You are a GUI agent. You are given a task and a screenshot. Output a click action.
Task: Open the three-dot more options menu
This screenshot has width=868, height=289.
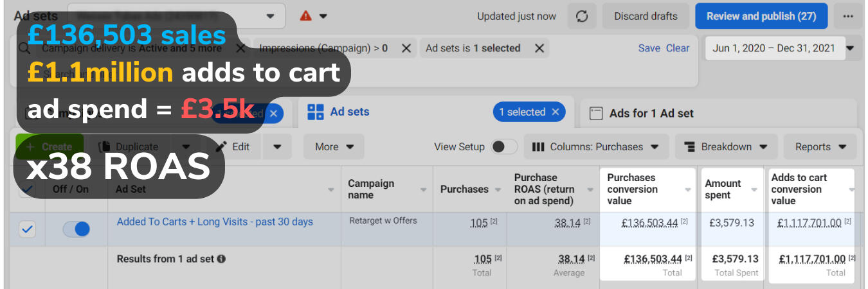tap(848, 17)
